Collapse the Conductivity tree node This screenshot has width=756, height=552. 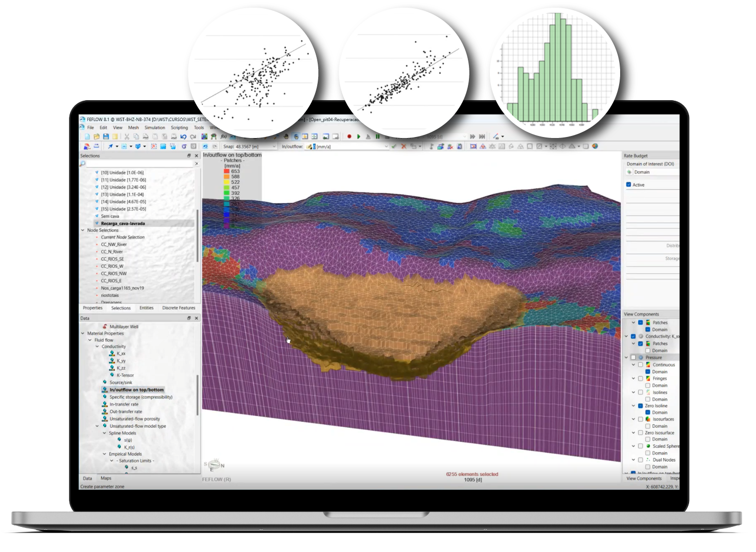(97, 347)
